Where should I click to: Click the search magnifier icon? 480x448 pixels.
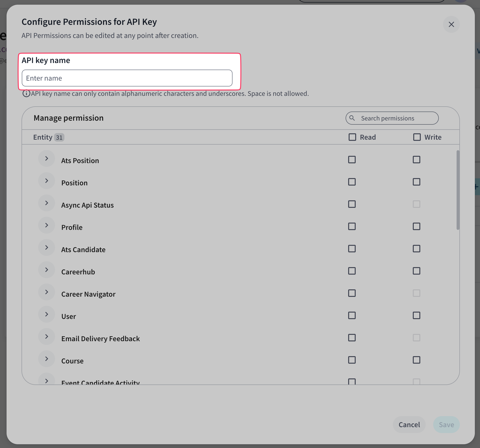[x=352, y=118]
